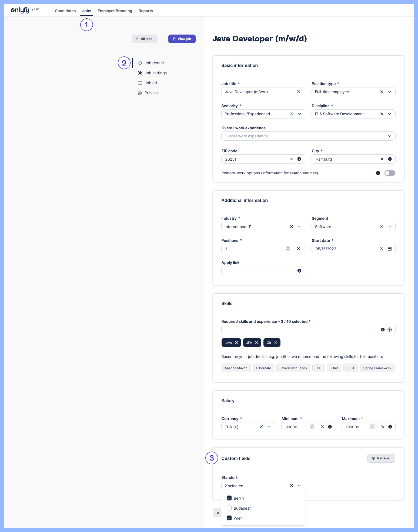The height and width of the screenshot is (532, 418).
Task: Clear the Position type selection
Action: 382,92
